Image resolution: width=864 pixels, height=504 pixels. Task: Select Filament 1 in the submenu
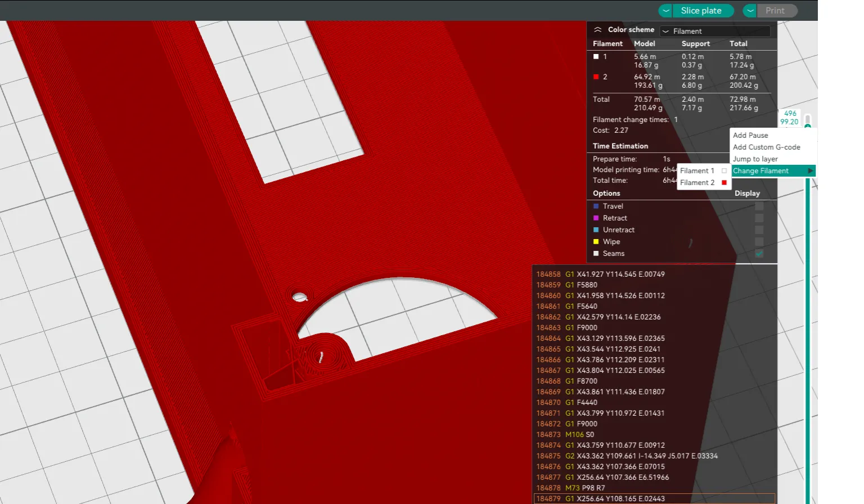pos(704,171)
